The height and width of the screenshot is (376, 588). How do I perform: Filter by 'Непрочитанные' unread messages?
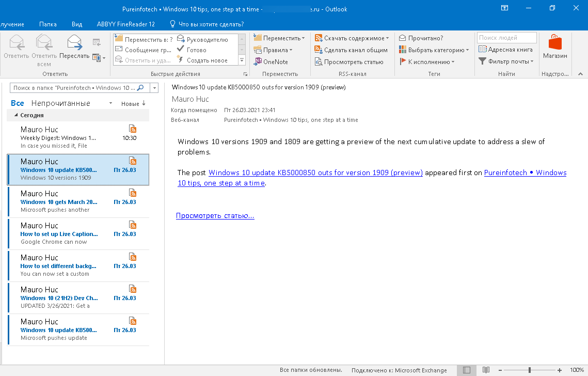(61, 103)
